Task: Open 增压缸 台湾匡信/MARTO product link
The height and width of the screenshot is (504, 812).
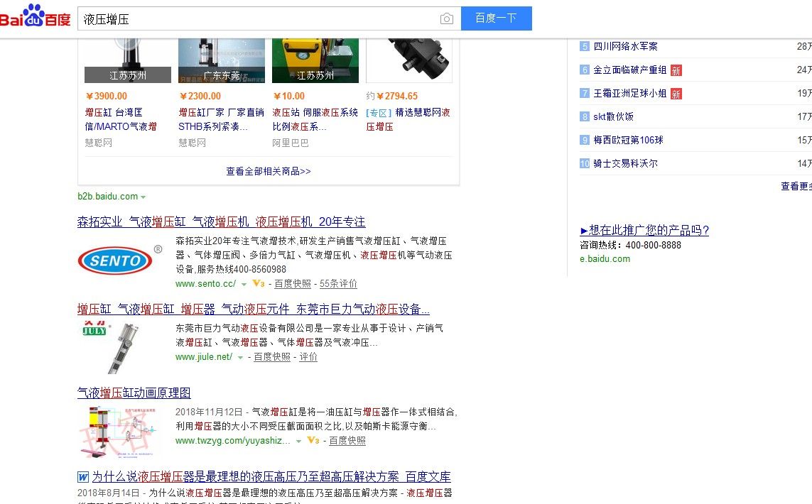Action: [121, 119]
